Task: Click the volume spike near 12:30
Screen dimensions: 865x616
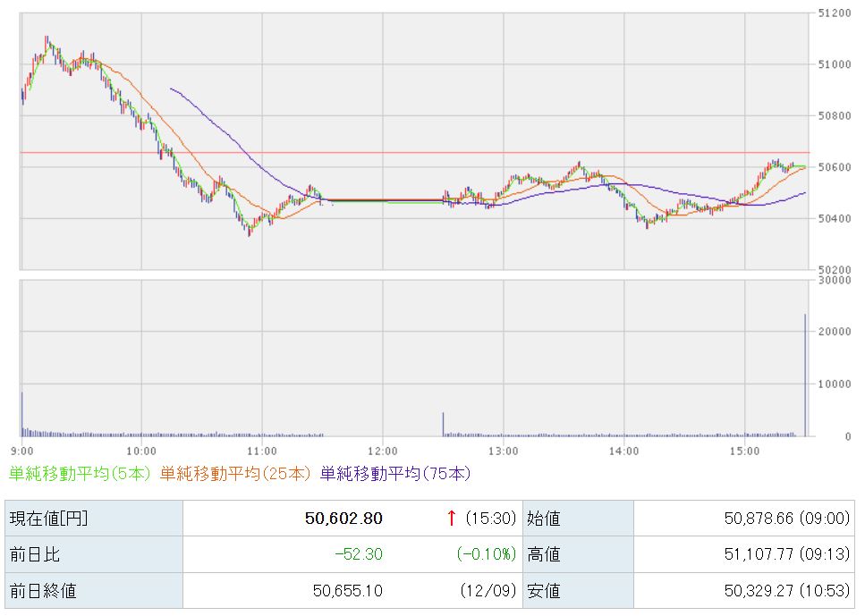Action: click(443, 425)
